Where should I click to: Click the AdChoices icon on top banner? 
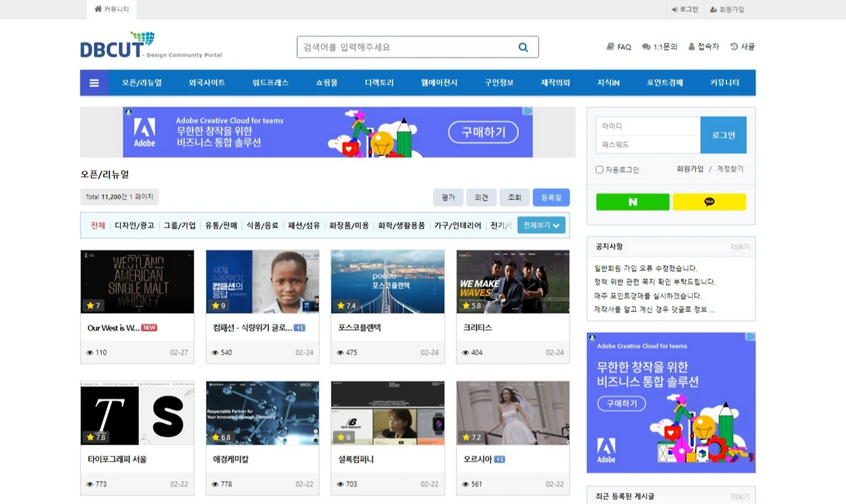coord(528,112)
